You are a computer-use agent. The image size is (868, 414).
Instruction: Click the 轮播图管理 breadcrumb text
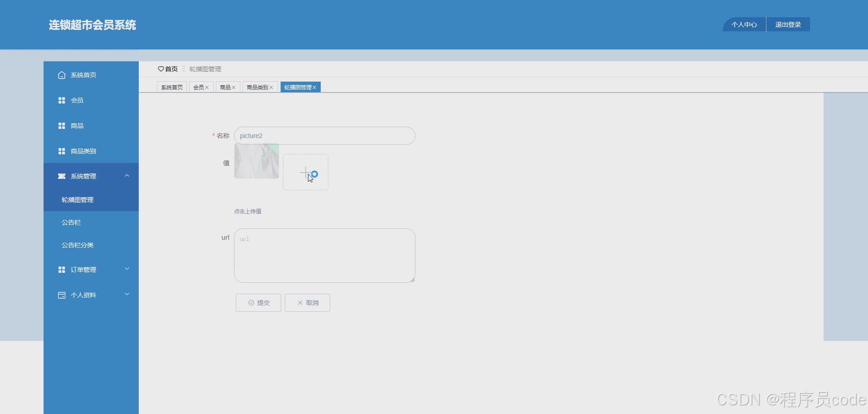(205, 69)
